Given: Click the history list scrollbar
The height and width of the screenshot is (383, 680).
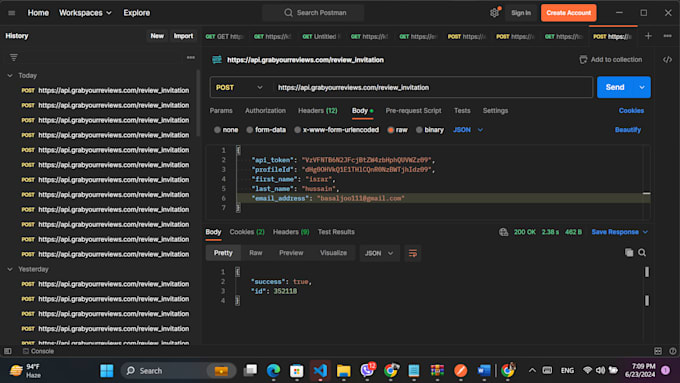Looking at the screenshot, I should pos(198,104).
